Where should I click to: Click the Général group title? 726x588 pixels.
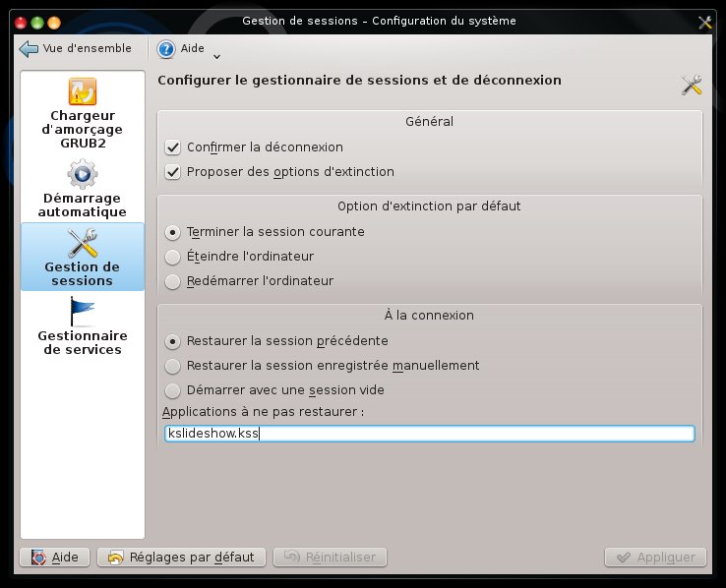[429, 121]
